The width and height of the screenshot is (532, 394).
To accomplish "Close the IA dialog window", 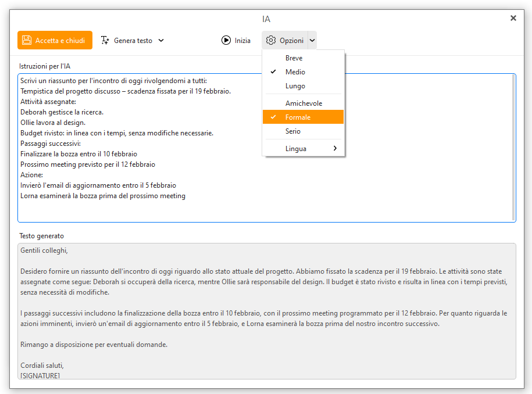I will coord(513,18).
